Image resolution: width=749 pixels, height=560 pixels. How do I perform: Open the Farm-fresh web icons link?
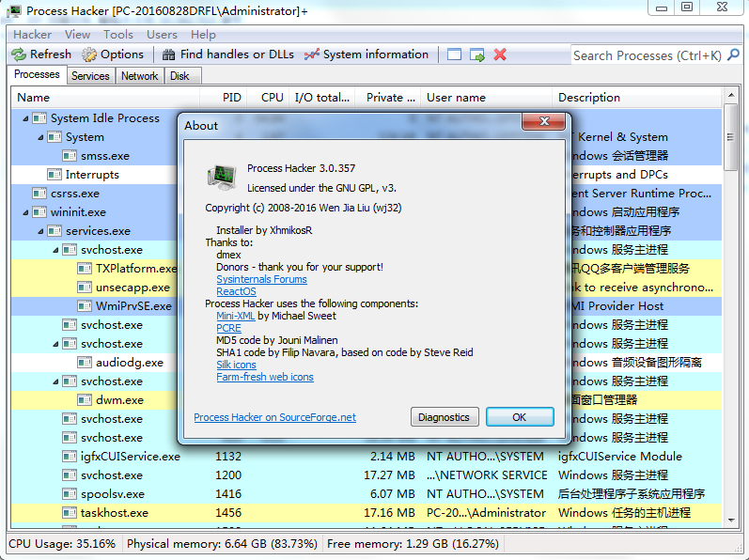[265, 377]
